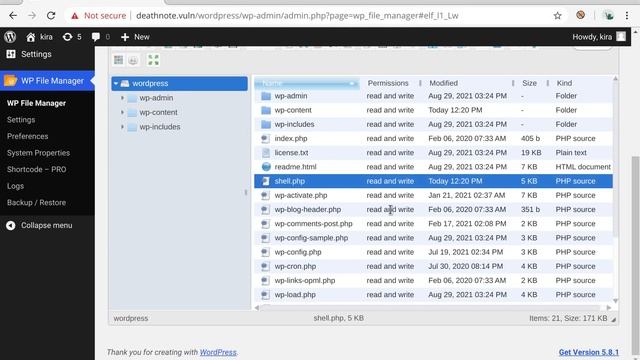
Task: Click the sort toolbar icon
Action: tap(133, 60)
